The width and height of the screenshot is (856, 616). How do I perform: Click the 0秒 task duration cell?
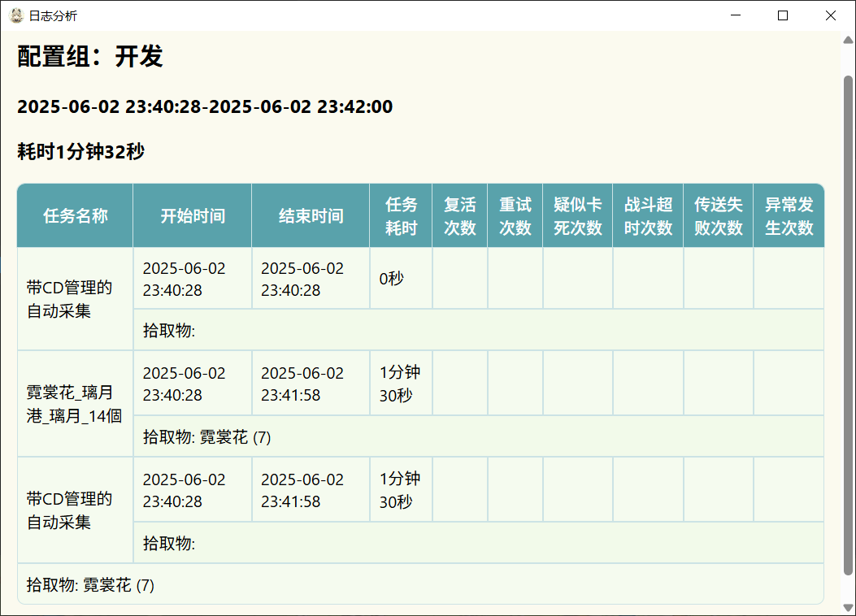click(x=401, y=279)
